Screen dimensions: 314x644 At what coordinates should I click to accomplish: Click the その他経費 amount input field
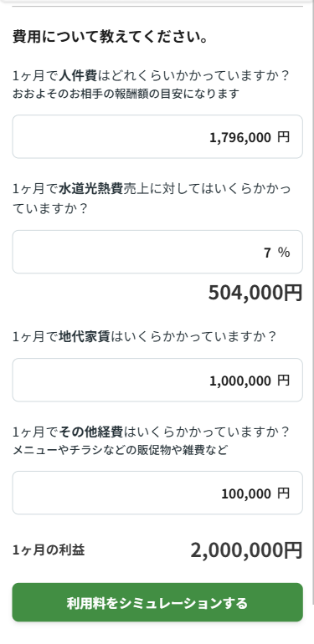[x=157, y=493]
